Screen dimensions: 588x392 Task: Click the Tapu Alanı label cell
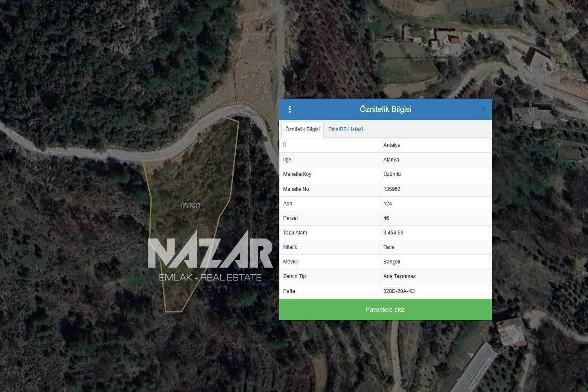point(295,233)
